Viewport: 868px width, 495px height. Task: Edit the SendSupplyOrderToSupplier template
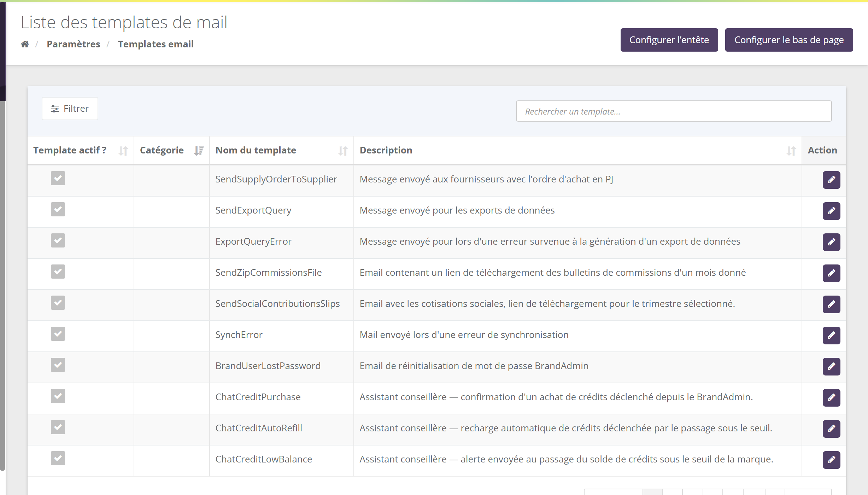pyautogui.click(x=831, y=180)
